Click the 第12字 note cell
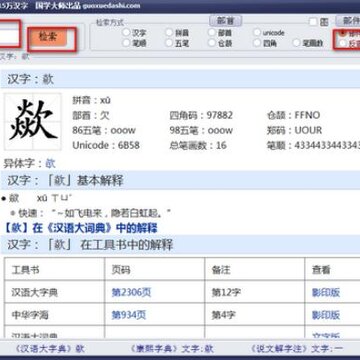 point(255,292)
